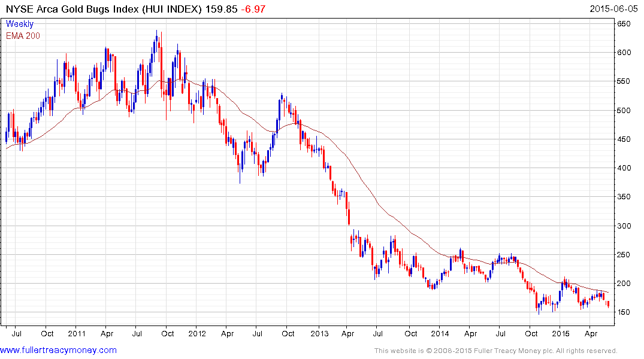This screenshot has height=359, width=644.
Task: Click the 450 price axis label
Action: pos(624,139)
